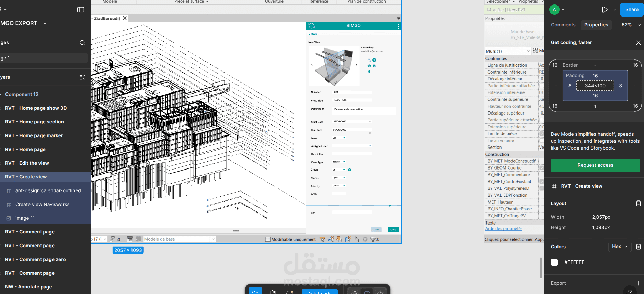Click the drag-elements-on-selection icon in the status bar
The height and width of the screenshot is (294, 644).
click(x=357, y=239)
